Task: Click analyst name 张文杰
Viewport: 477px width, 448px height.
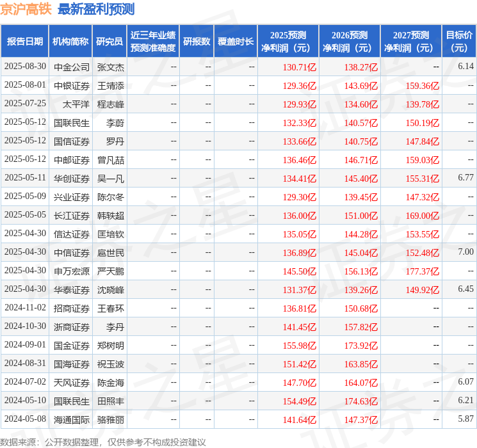Action: (x=111, y=67)
